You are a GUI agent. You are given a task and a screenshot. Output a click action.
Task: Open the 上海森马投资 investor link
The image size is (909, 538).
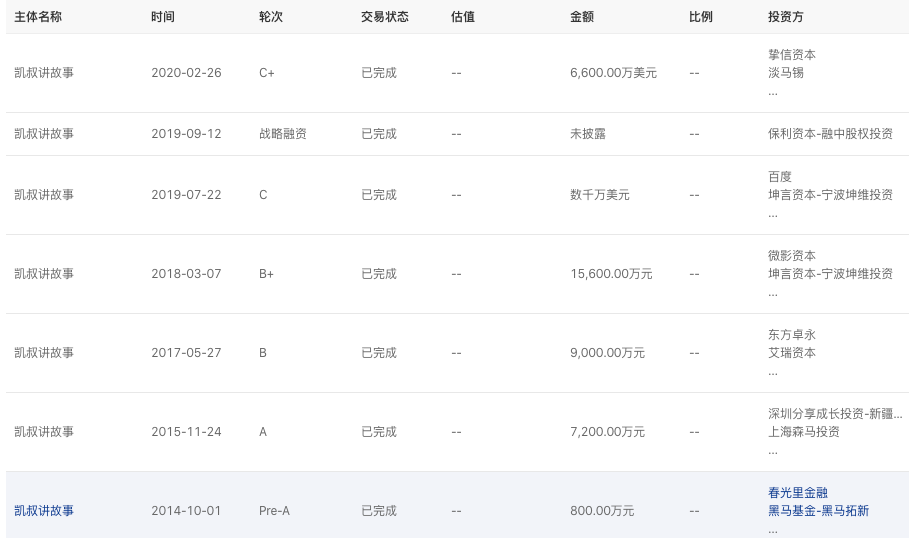pos(804,431)
